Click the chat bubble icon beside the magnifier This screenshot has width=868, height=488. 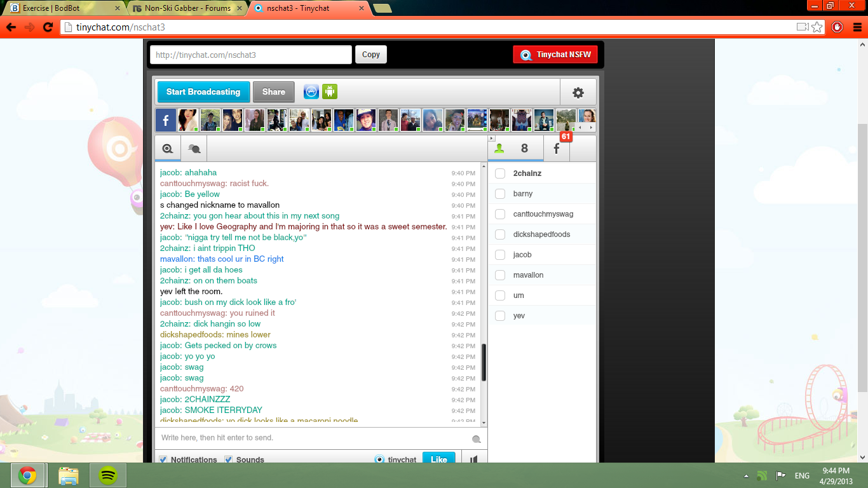193,147
